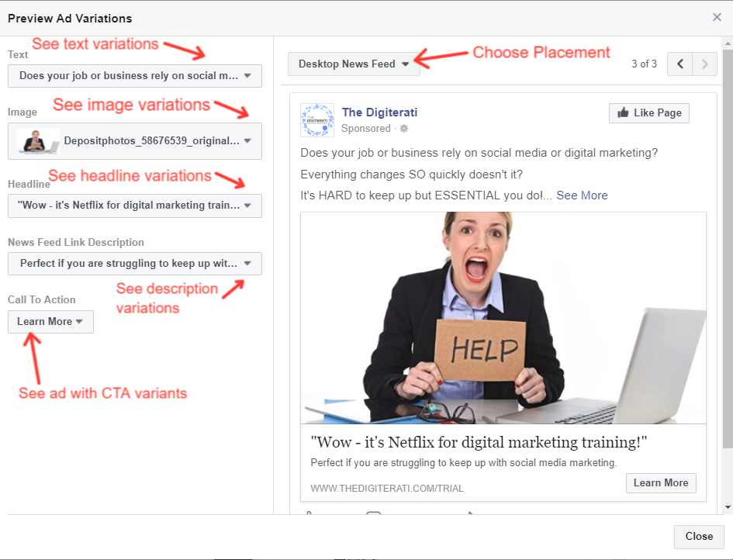Click the image thumbnail in Image dropdown
Viewport: 733px width, 560px height.
coord(38,141)
